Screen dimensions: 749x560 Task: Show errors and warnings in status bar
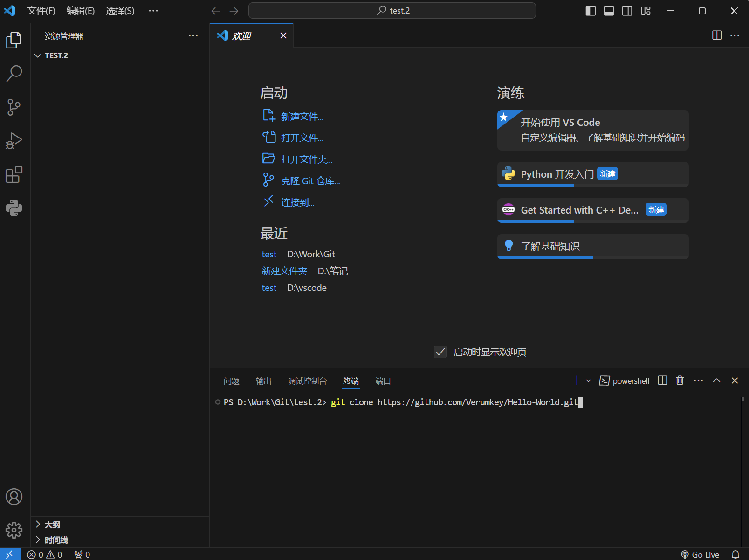45,554
